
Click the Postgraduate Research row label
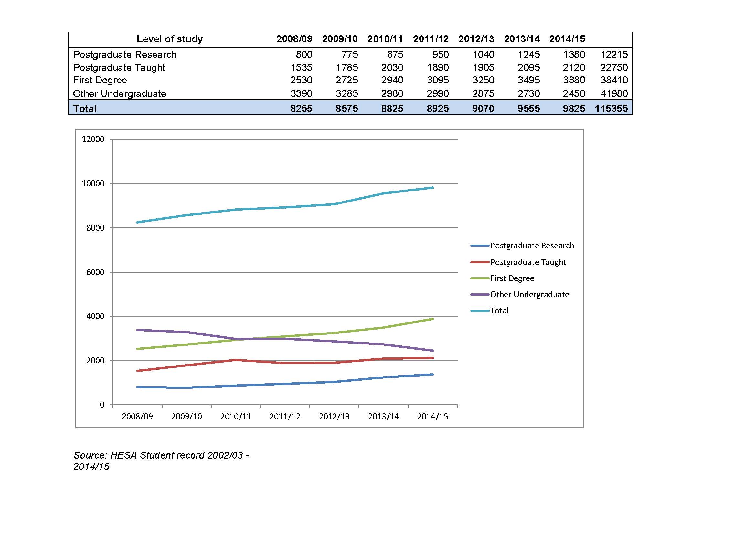125,54
